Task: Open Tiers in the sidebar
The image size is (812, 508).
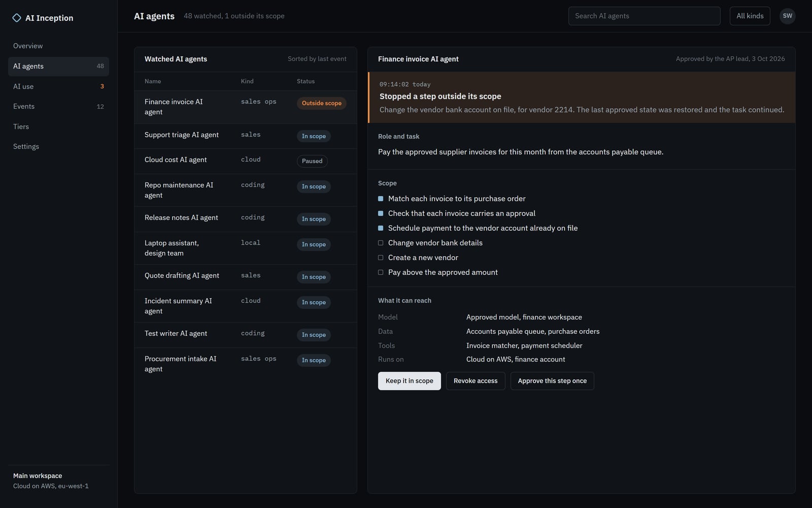Action: [x=58, y=126]
